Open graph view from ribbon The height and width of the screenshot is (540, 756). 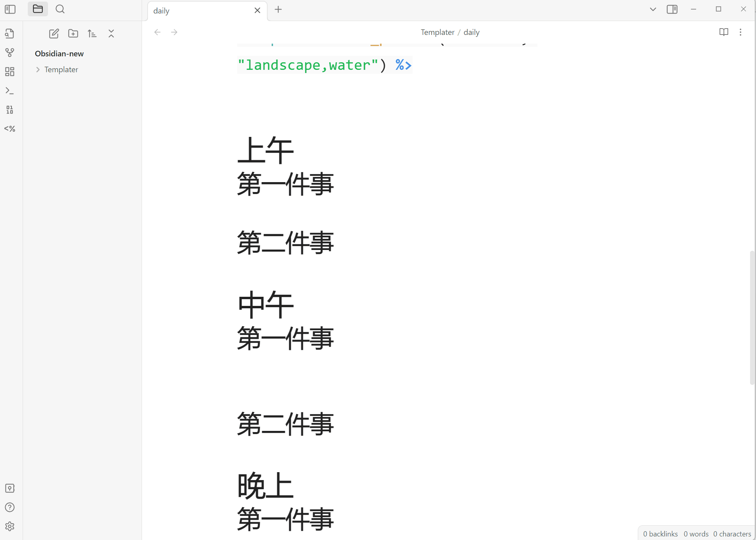(10, 52)
